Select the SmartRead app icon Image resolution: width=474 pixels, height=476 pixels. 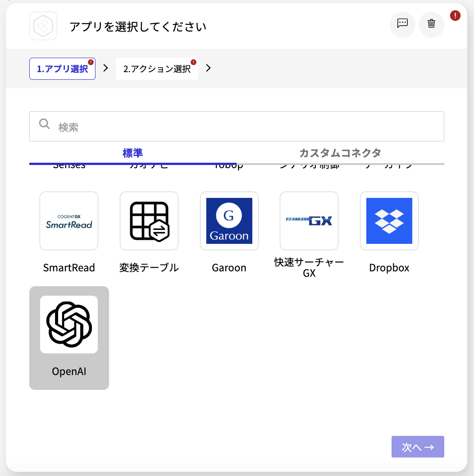pos(69,221)
